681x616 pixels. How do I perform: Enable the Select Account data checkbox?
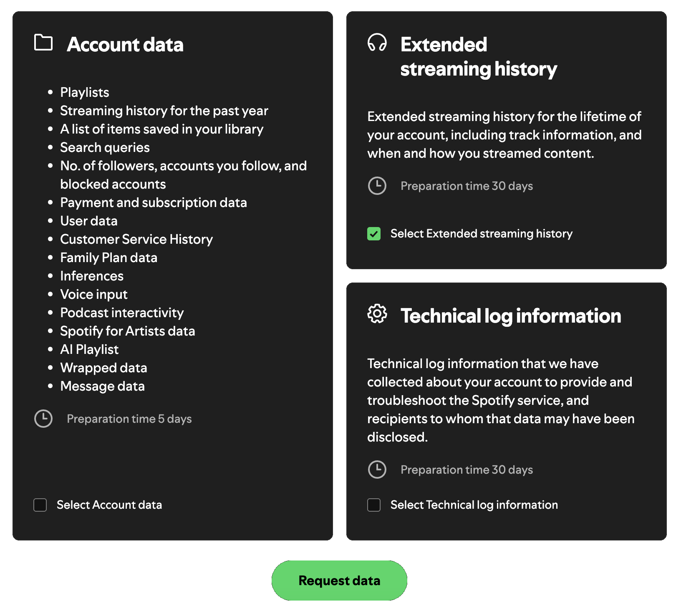coord(40,505)
